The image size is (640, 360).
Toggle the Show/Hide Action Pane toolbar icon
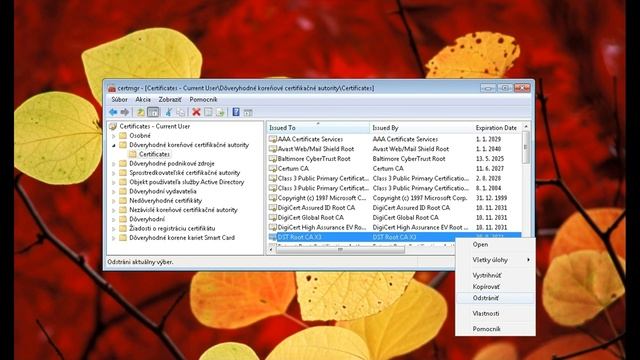(248, 113)
